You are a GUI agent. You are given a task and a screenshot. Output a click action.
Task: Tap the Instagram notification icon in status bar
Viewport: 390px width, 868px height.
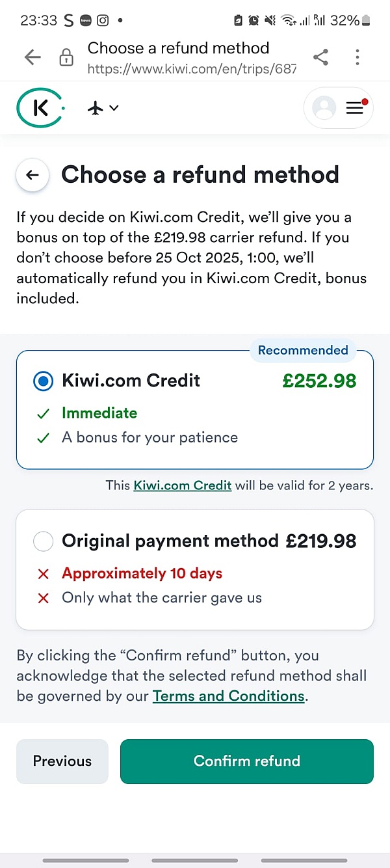click(x=103, y=20)
